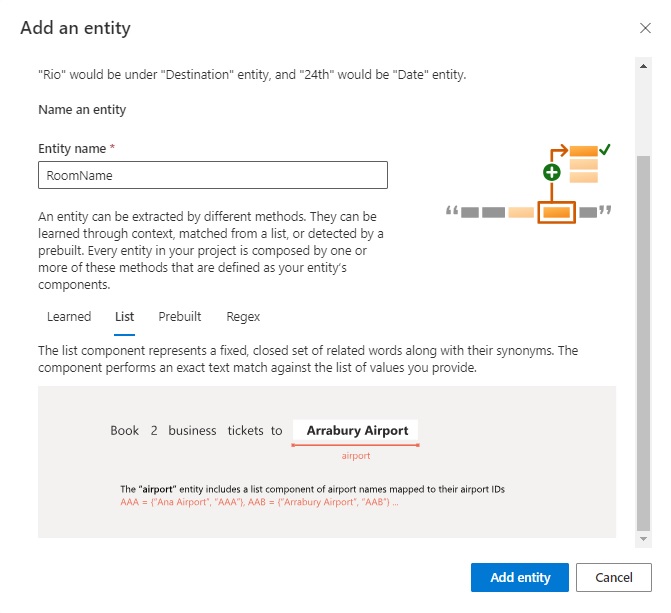Click the green plus icon in illustration
Viewport: 671px width, 613px height.
pos(551,172)
